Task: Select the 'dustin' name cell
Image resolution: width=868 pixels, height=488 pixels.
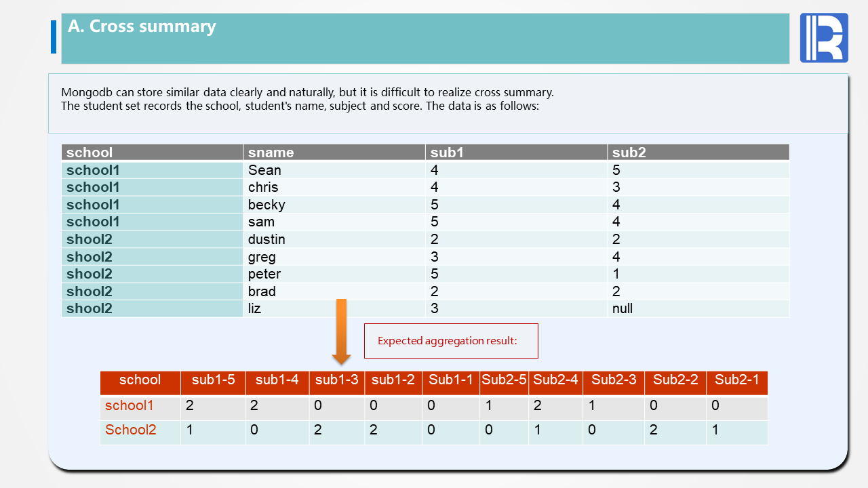Action: [267, 239]
